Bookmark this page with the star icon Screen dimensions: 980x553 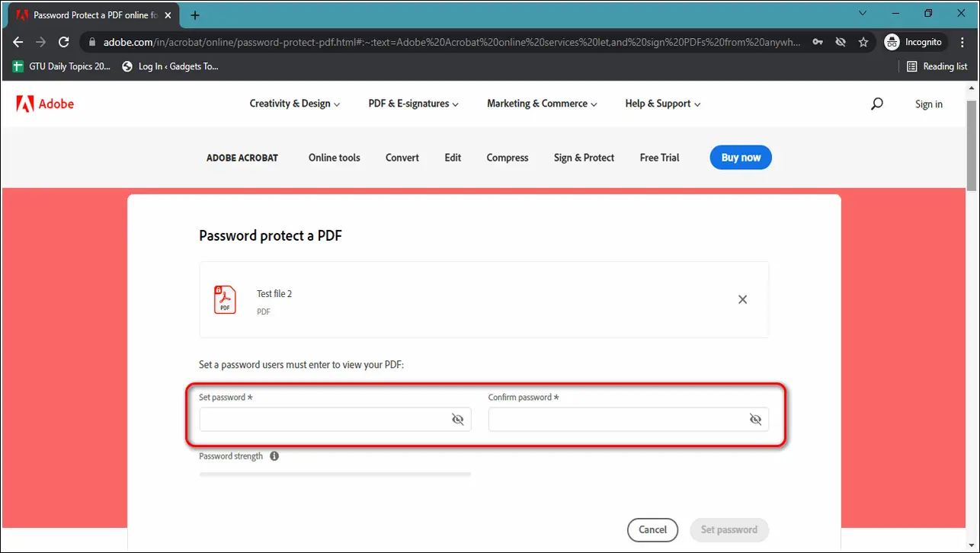863,42
